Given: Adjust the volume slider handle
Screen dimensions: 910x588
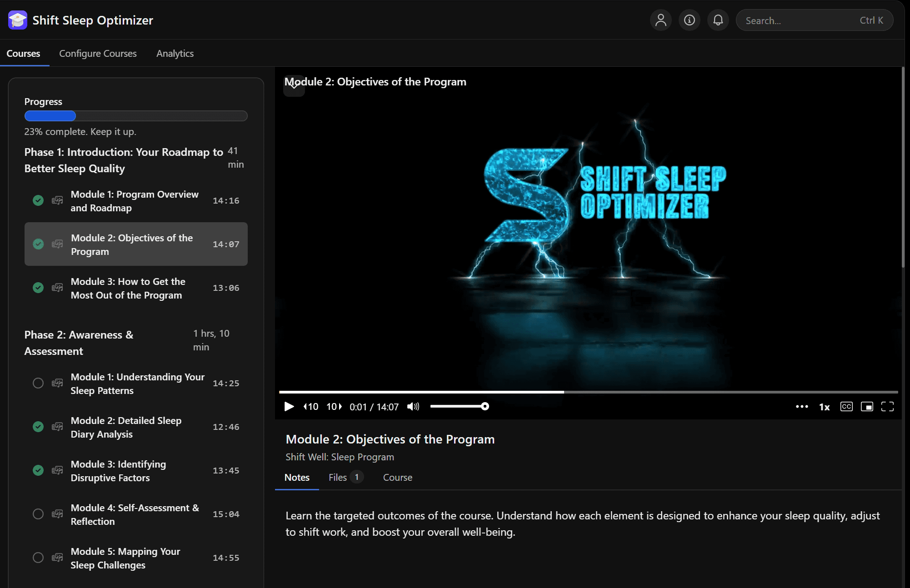Looking at the screenshot, I should click(x=485, y=406).
